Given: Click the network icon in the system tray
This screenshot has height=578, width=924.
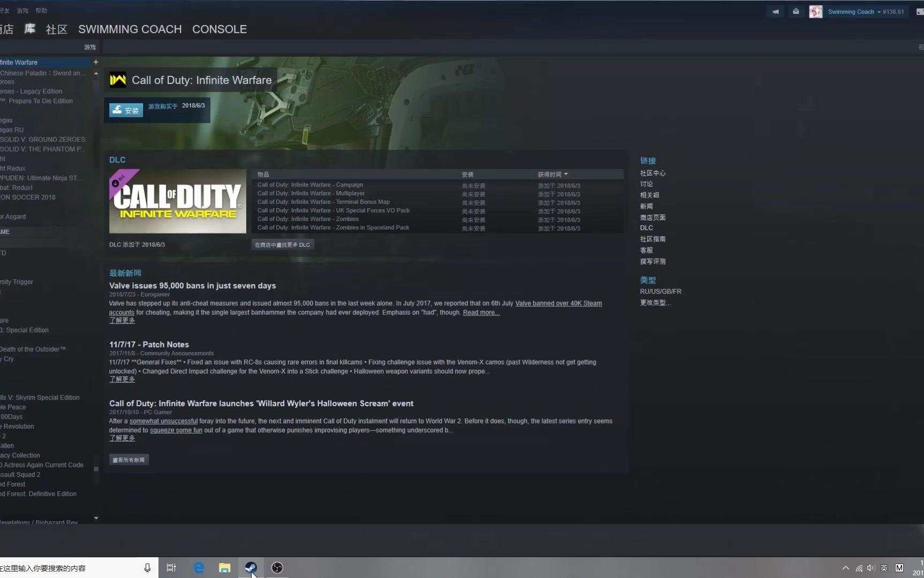Looking at the screenshot, I should pyautogui.click(x=859, y=568).
